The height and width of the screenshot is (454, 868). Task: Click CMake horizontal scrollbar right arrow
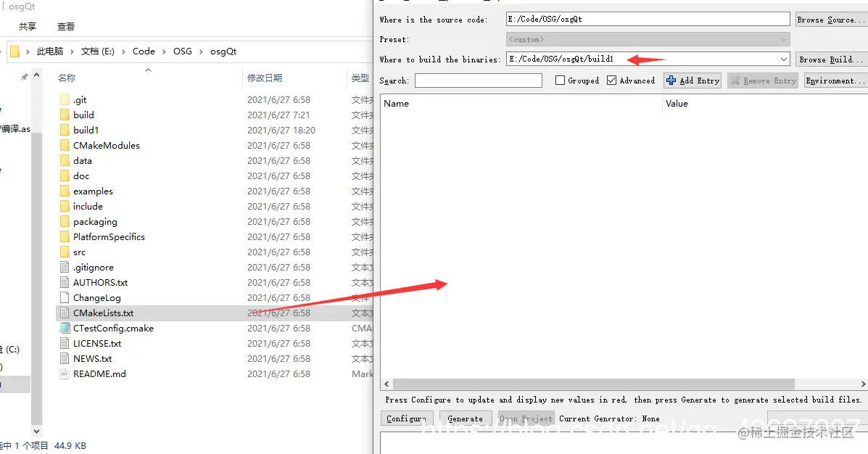(863, 384)
